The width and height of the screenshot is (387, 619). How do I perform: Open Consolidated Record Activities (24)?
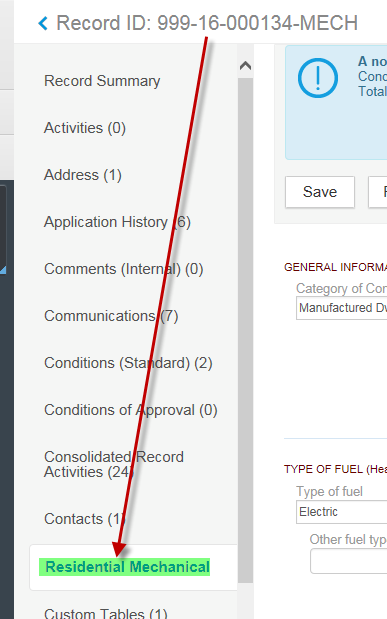(x=114, y=464)
